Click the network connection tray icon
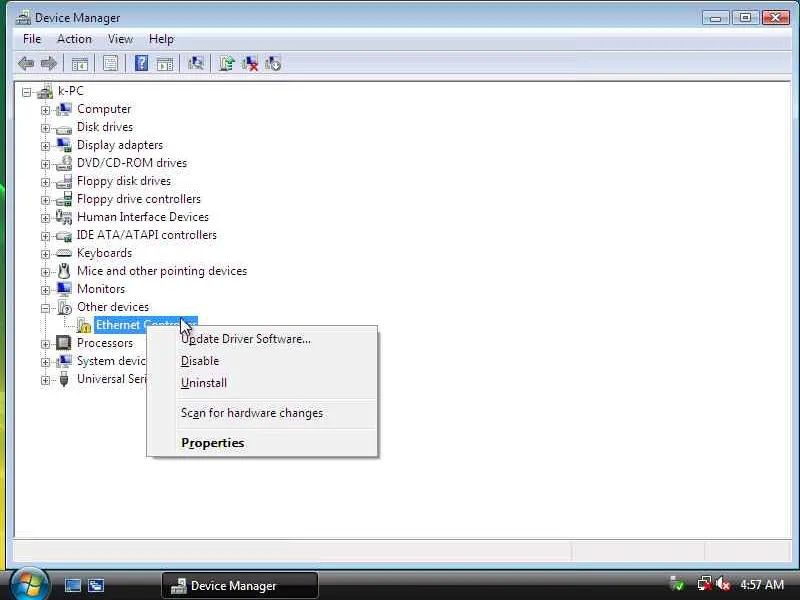This screenshot has width=800, height=600. (704, 584)
